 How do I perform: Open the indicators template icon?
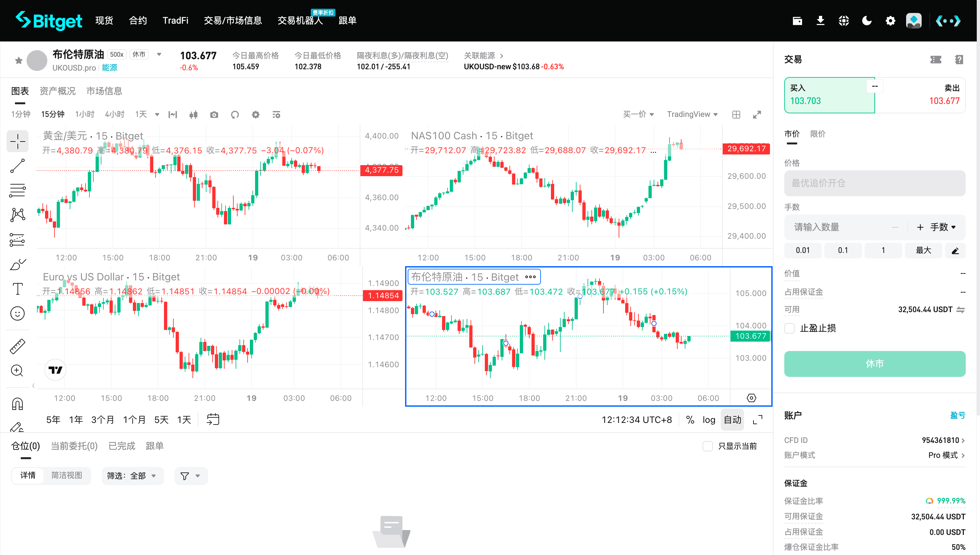coord(276,115)
